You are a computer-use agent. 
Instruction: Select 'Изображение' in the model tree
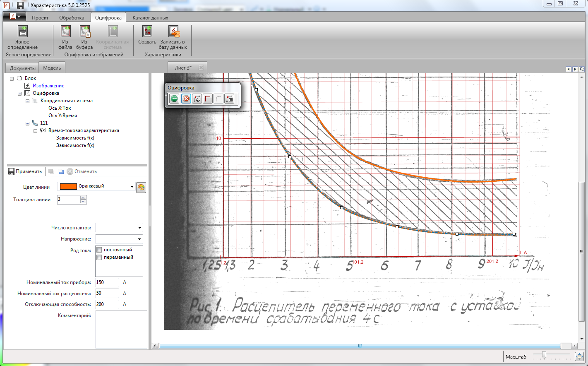(x=48, y=86)
